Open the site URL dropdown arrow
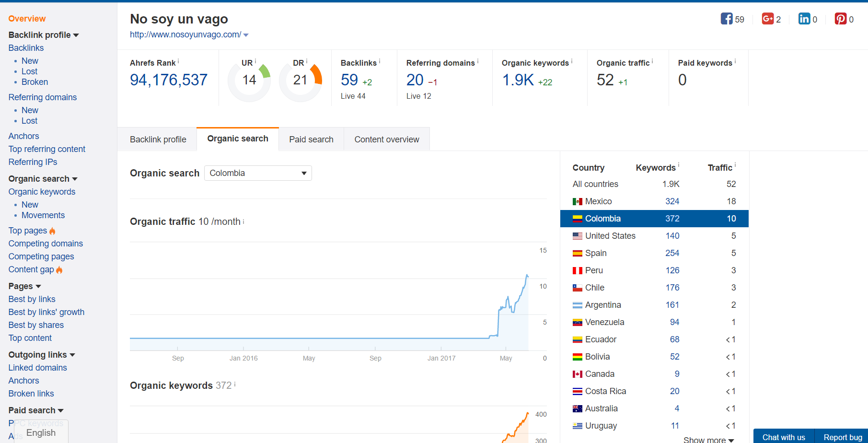Viewport: 868px width, 443px height. pos(246,35)
